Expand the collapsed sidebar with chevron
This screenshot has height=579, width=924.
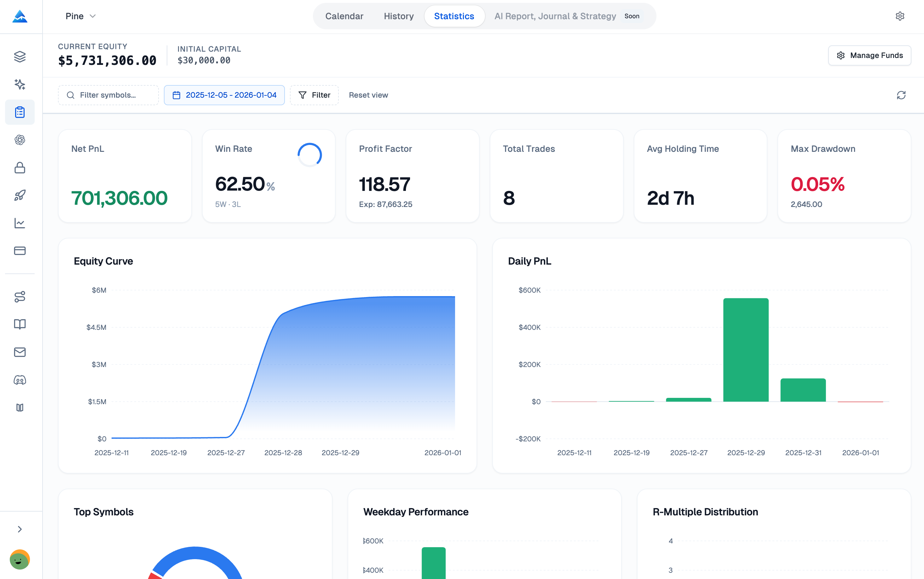tap(20, 529)
